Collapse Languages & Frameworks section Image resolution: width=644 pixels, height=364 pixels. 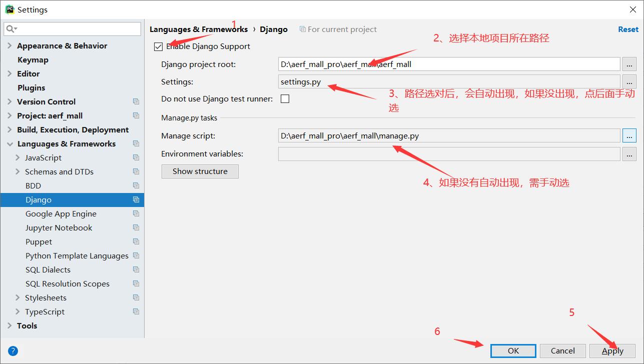click(x=10, y=144)
